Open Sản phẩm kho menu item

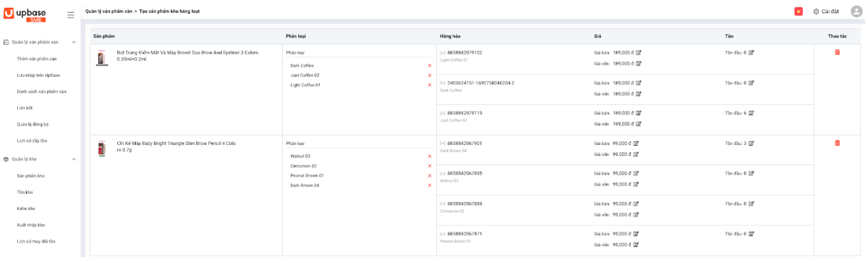(x=31, y=176)
